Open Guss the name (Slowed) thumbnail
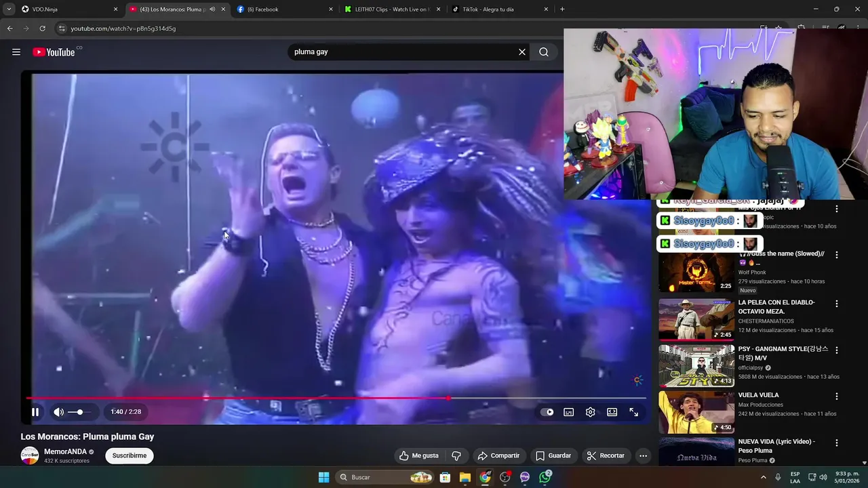 (x=696, y=272)
